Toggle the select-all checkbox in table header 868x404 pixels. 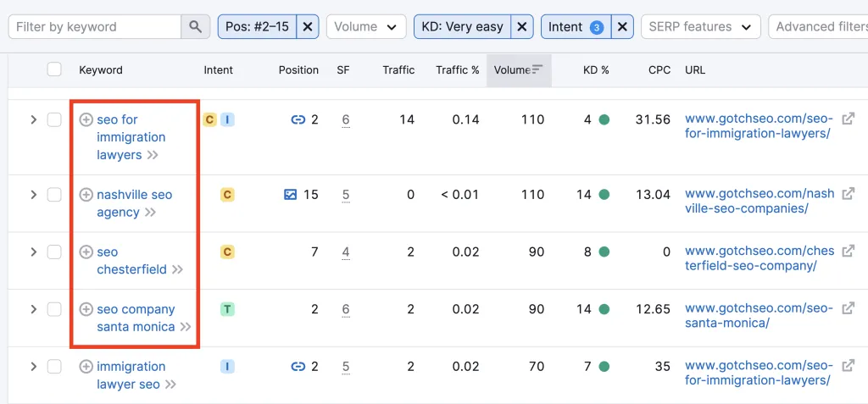click(54, 69)
